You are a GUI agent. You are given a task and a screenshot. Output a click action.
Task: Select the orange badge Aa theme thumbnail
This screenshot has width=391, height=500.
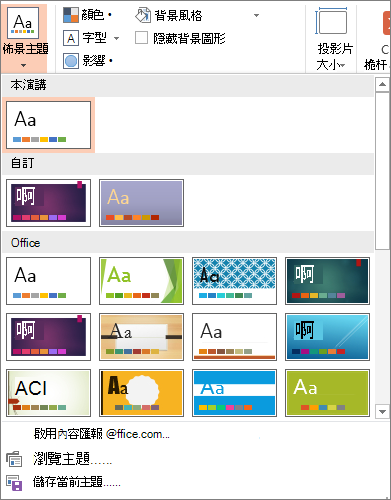[x=141, y=393]
